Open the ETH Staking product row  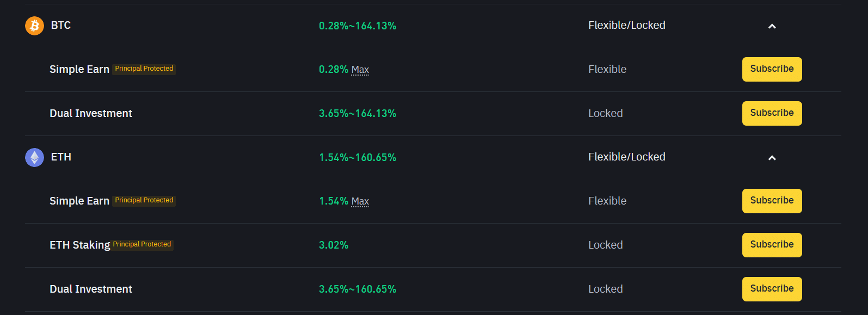pos(79,244)
